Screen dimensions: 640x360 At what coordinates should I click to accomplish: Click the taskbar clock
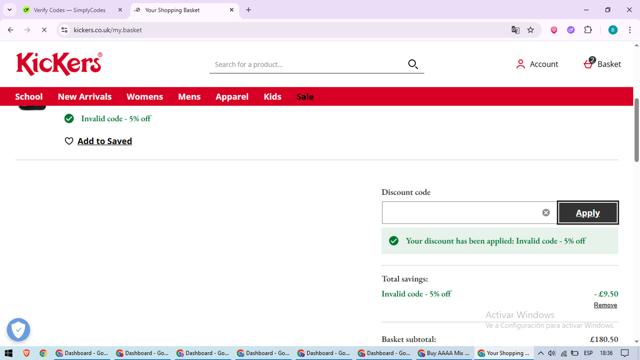606,353
